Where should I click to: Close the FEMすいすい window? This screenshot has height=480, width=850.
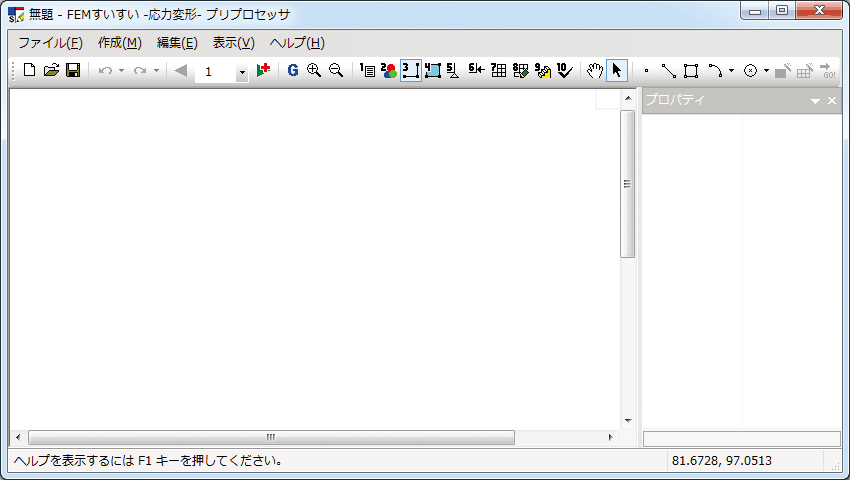click(x=819, y=11)
